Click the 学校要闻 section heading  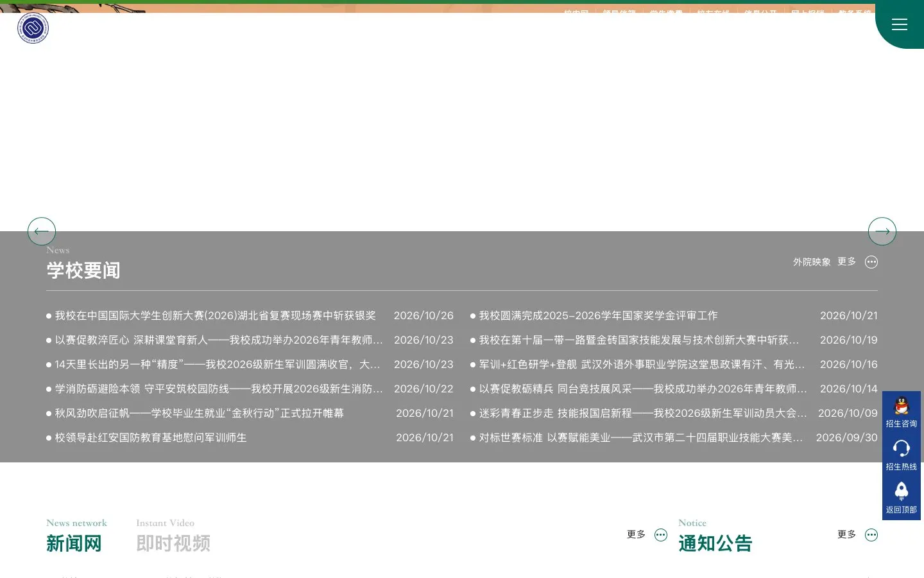[83, 270]
